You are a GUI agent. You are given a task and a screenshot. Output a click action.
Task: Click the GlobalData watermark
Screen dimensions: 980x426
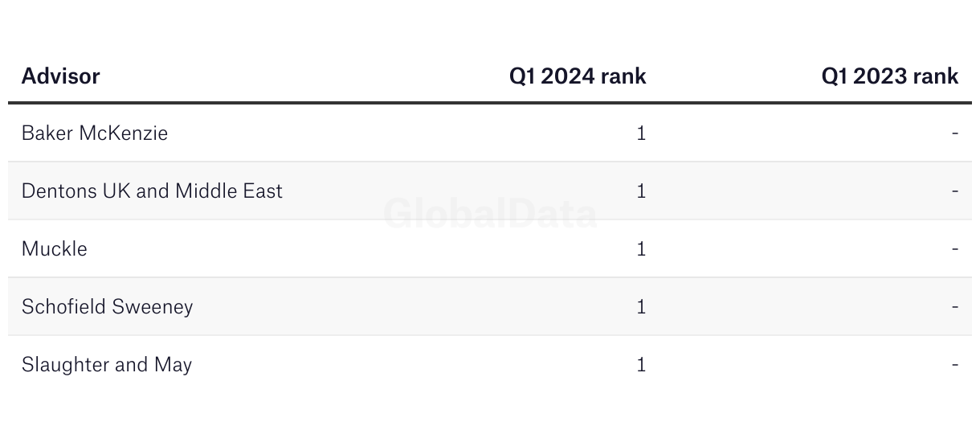pyautogui.click(x=490, y=215)
